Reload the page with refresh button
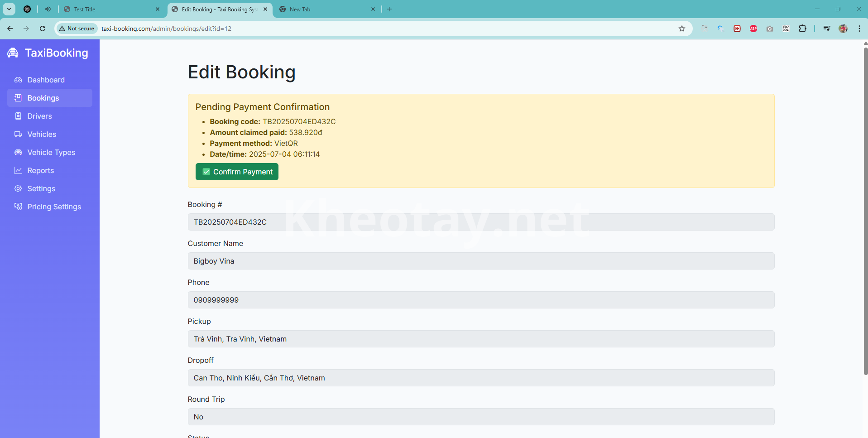Image resolution: width=868 pixels, height=438 pixels. click(x=43, y=29)
